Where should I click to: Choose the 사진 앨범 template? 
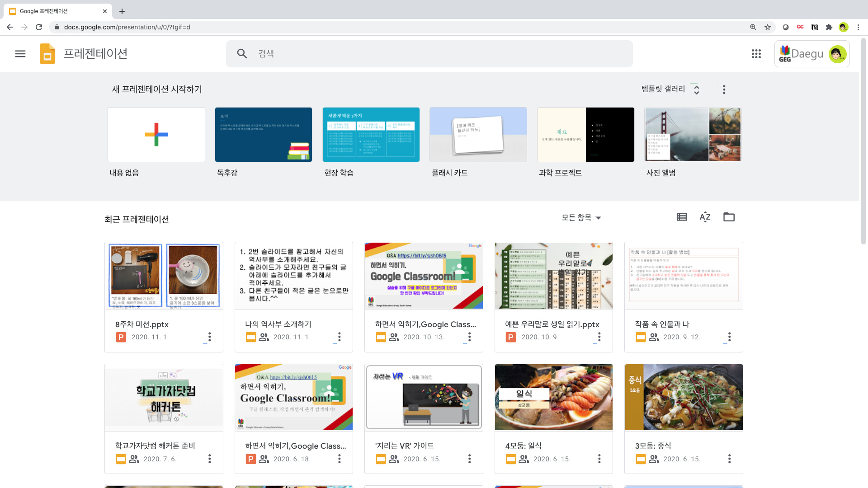(x=693, y=135)
